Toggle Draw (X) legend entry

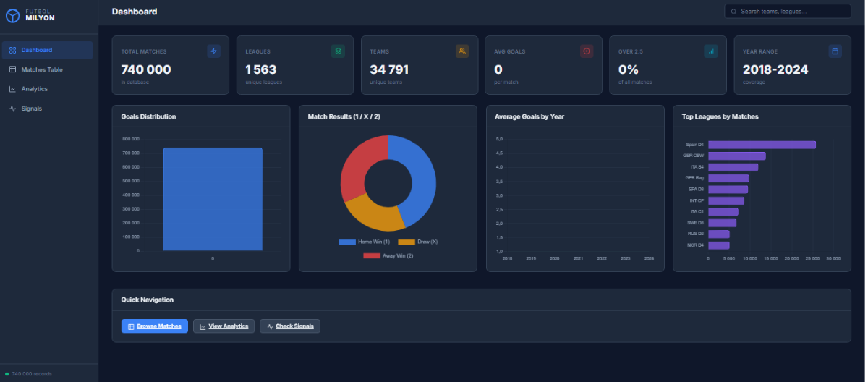[418, 242]
